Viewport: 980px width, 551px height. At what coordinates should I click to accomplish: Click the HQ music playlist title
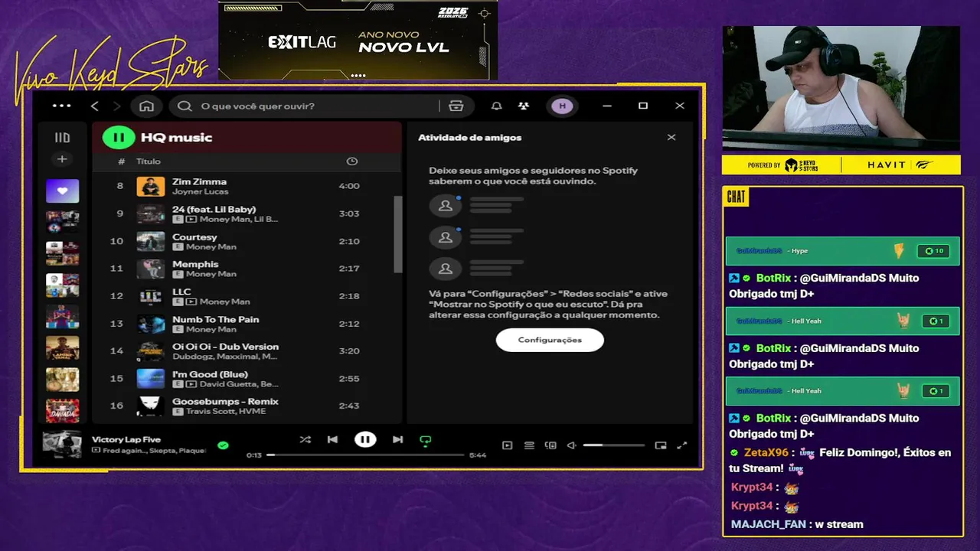[x=176, y=138]
